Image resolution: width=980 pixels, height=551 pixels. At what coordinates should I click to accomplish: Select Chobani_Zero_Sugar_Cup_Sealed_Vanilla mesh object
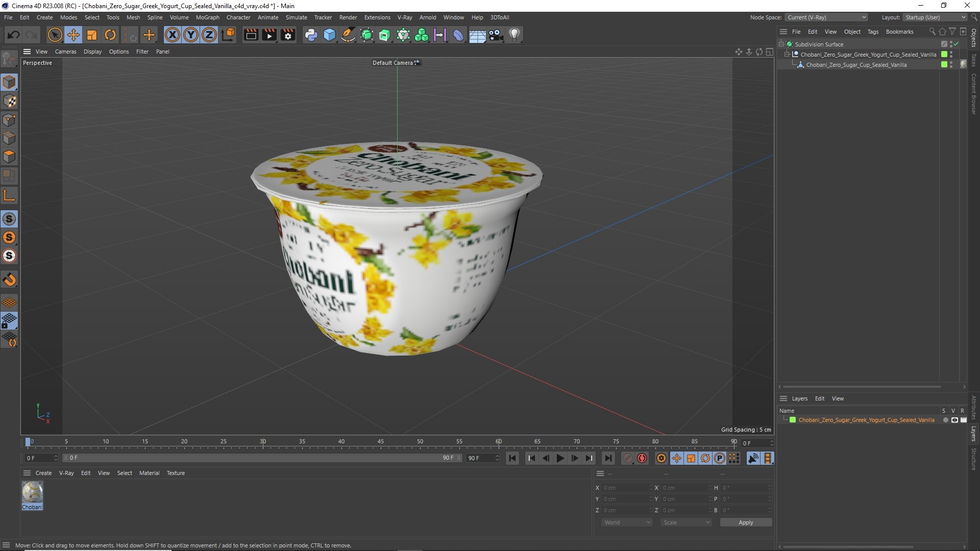[x=856, y=65]
